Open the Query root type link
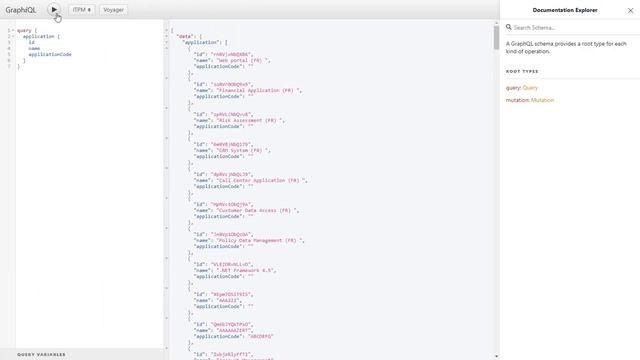640x360 pixels. coord(530,88)
